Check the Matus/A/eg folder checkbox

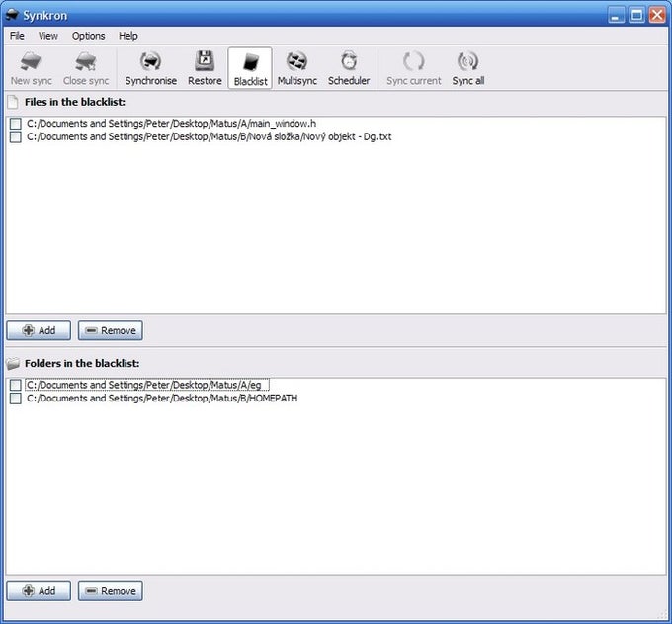click(x=16, y=385)
